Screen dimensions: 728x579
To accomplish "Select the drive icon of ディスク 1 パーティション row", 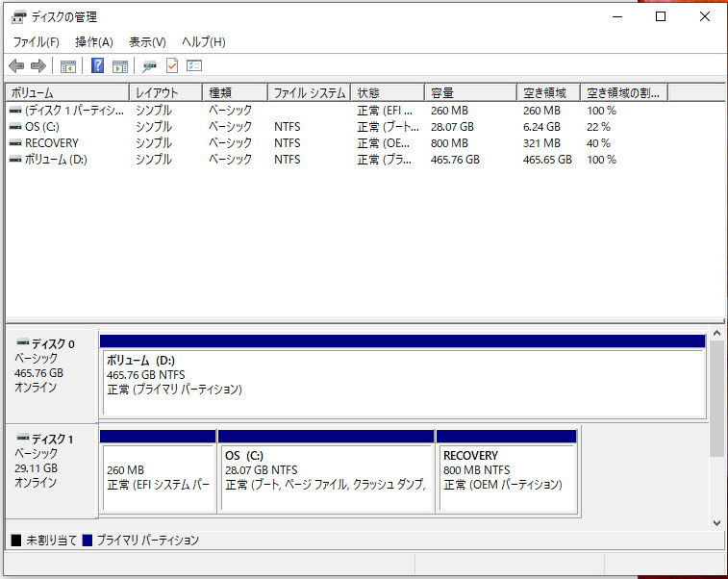I will tap(15, 111).
